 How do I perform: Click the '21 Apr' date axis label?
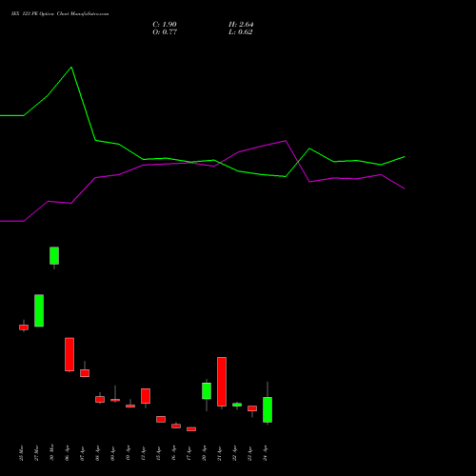coord(219,453)
